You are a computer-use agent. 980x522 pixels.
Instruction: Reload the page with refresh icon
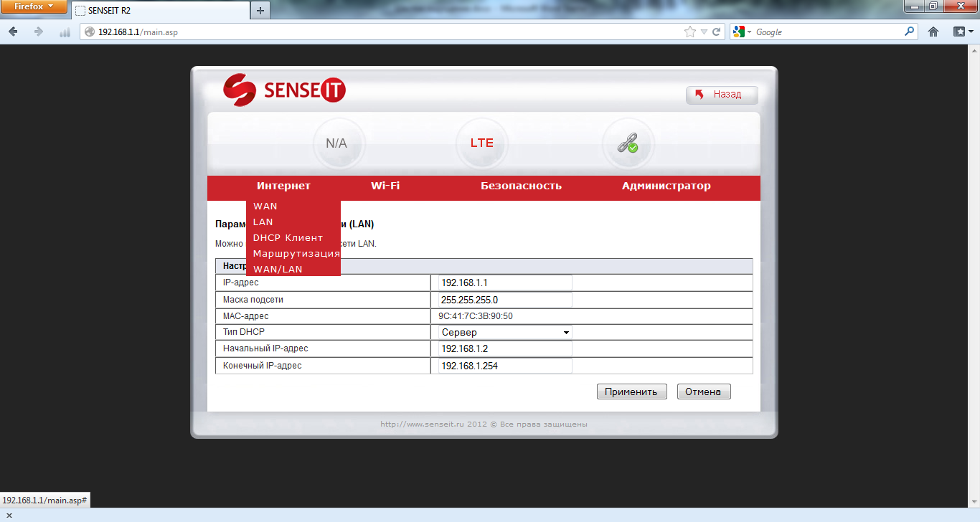click(x=716, y=32)
